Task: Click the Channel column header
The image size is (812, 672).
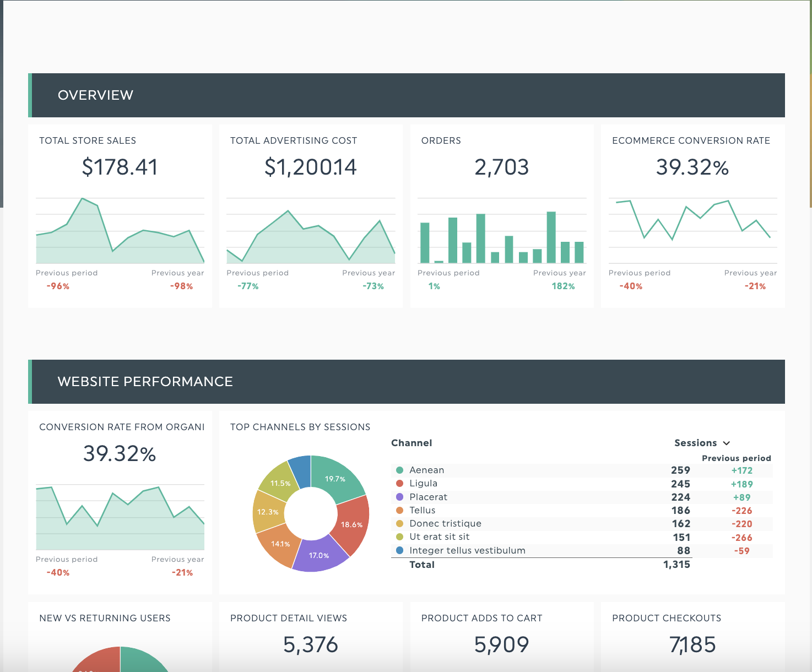Action: point(412,443)
